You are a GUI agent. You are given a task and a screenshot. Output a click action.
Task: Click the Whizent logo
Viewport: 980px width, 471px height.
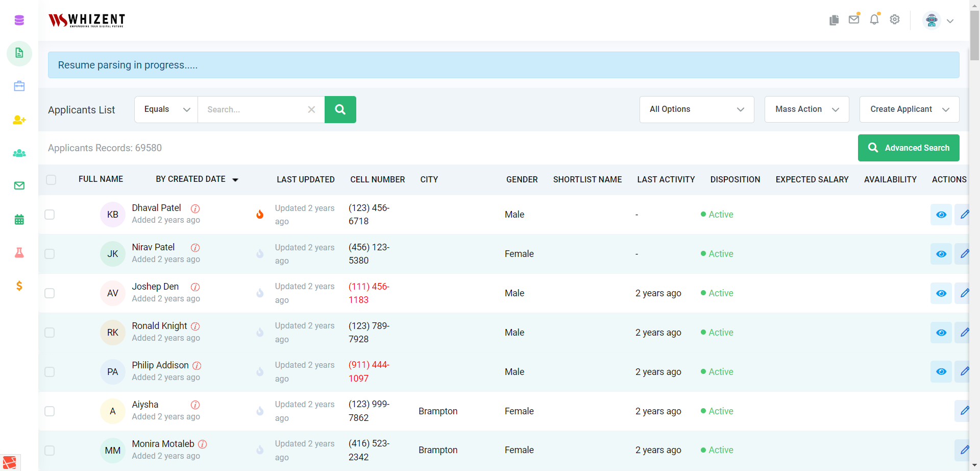[86, 20]
